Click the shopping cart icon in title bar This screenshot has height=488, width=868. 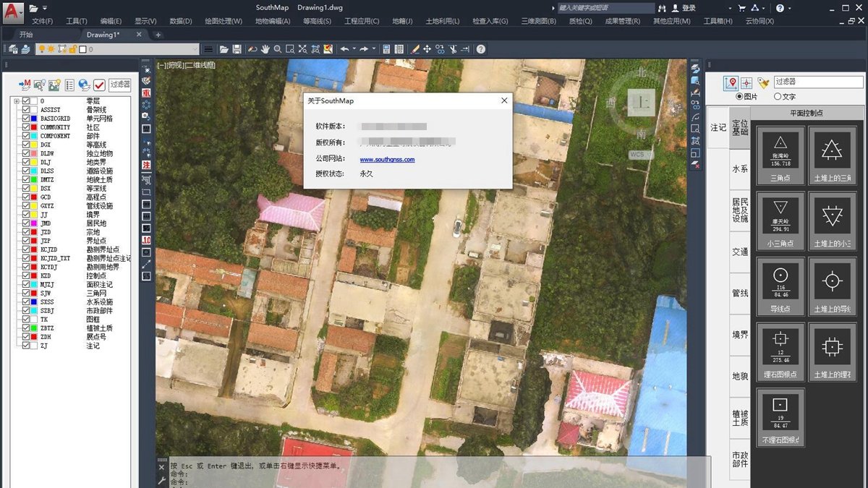pos(742,8)
